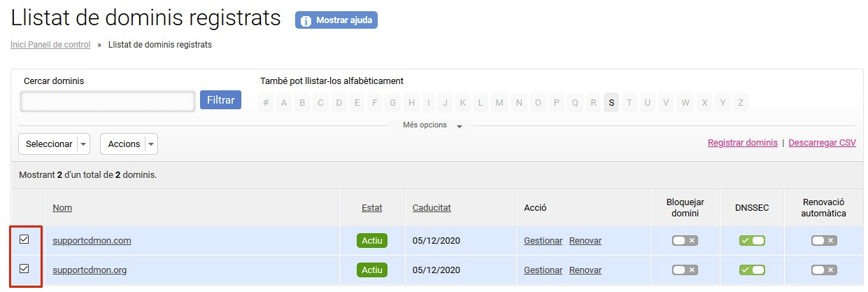Image resolution: width=868 pixels, height=292 pixels.
Task: Sort the list by Caducitat column
Action: coord(432,208)
